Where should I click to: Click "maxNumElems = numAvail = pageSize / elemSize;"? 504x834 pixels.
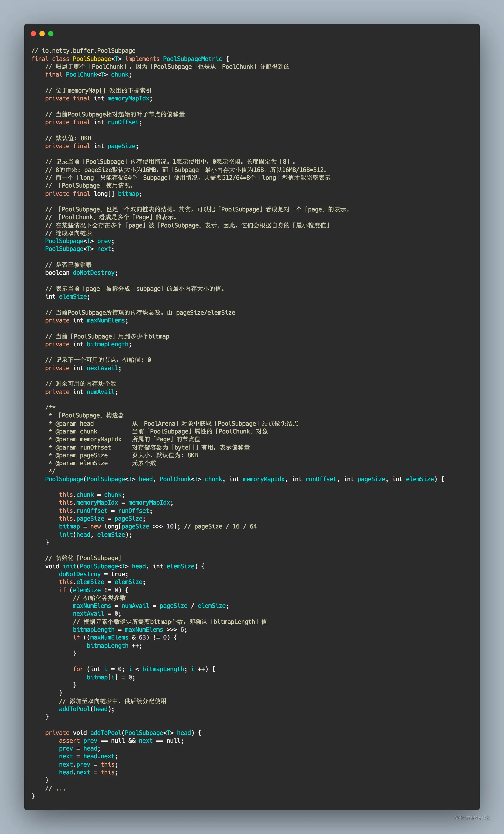click(151, 606)
